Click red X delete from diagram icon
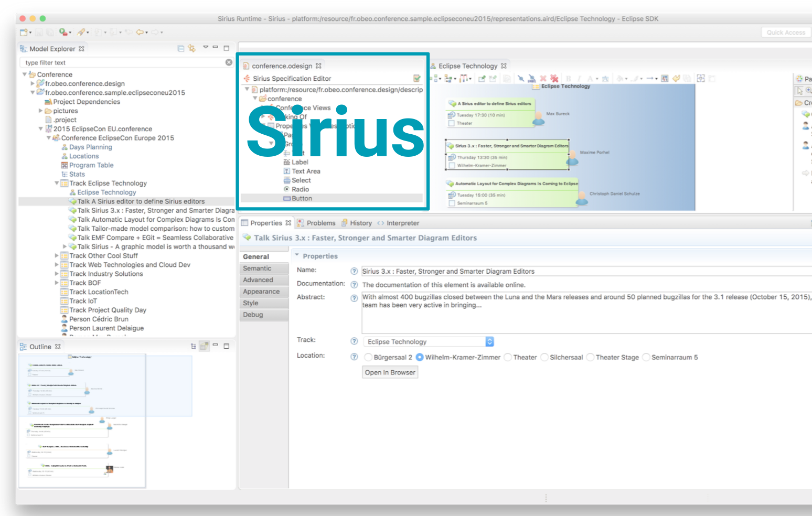This screenshot has width=812, height=516. [543, 79]
